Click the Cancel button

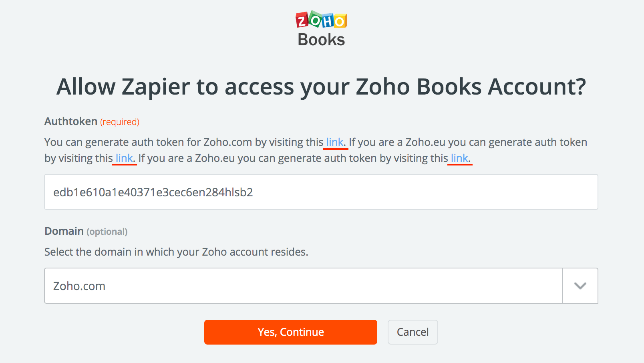pos(413,332)
